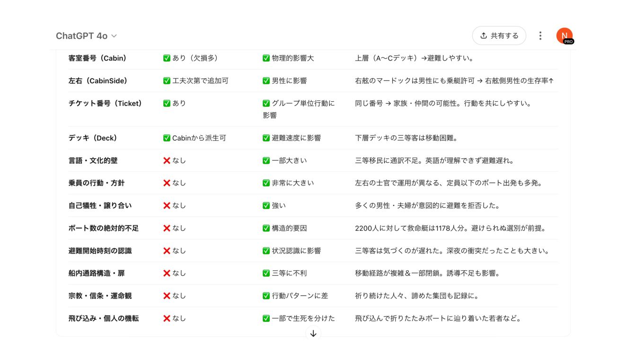
Task: Click the text about 移動経路が複雑
Action: point(428,273)
